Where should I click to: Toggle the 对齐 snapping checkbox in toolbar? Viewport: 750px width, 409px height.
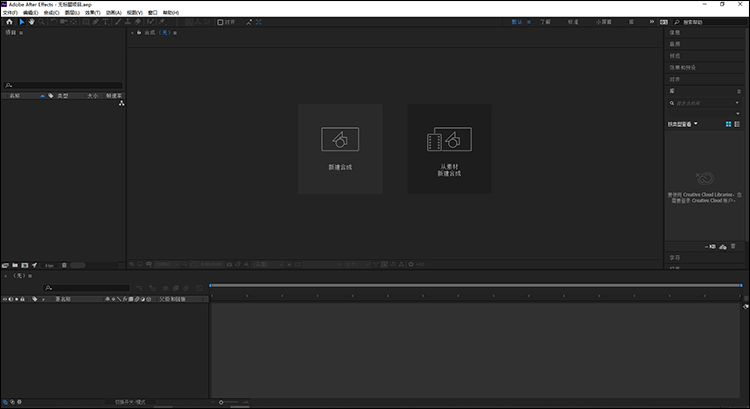point(220,22)
